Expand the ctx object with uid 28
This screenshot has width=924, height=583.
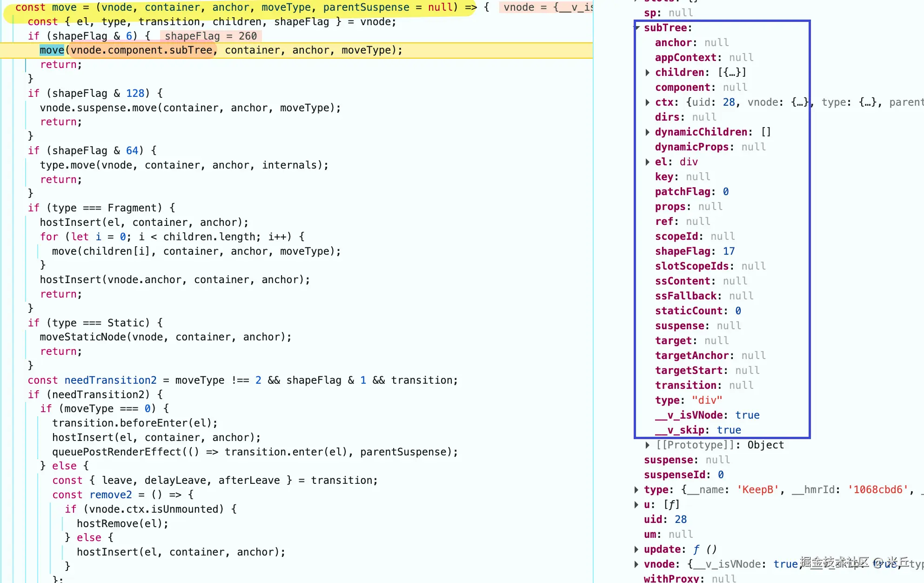point(648,102)
